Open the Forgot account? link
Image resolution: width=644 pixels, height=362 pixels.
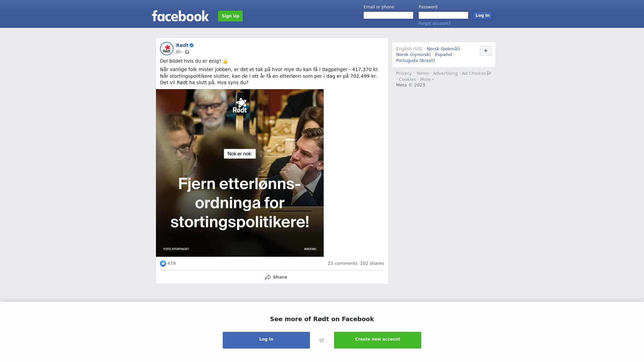[x=434, y=23]
